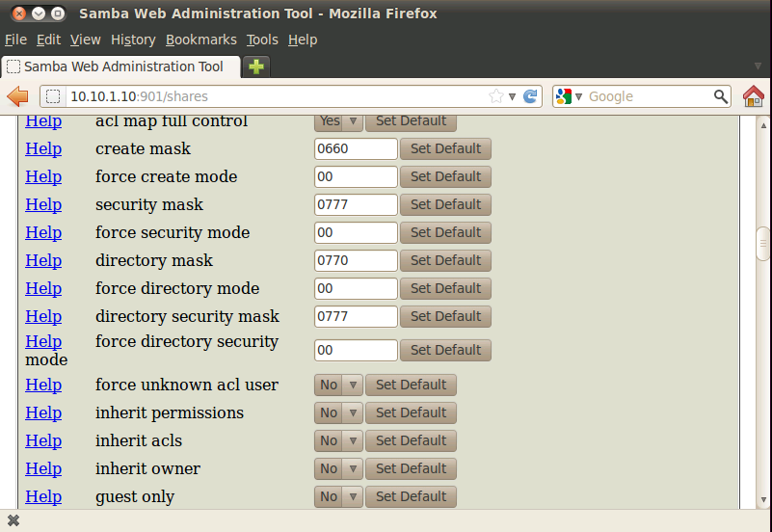The width and height of the screenshot is (772, 532).
Task: Click Set Default for force unknown acl user
Action: pyautogui.click(x=412, y=385)
